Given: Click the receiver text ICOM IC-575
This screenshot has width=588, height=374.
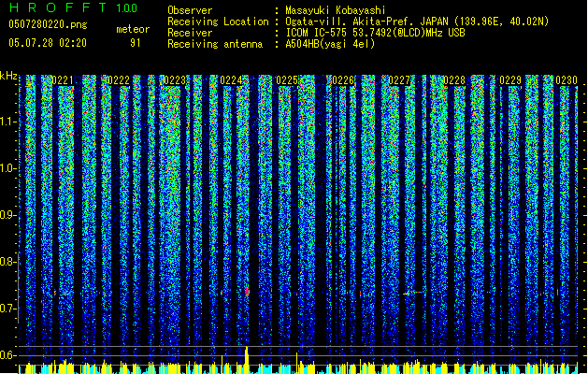Looking at the screenshot, I should point(375,33).
